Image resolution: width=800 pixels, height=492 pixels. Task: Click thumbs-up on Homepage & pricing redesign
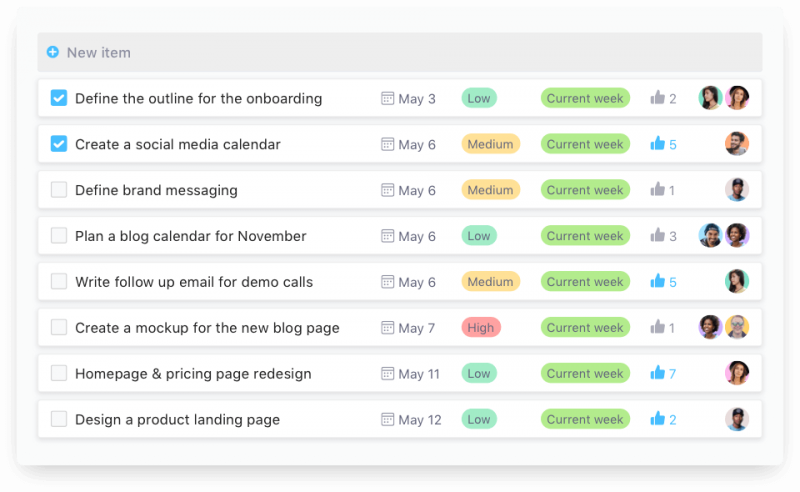[x=657, y=373]
